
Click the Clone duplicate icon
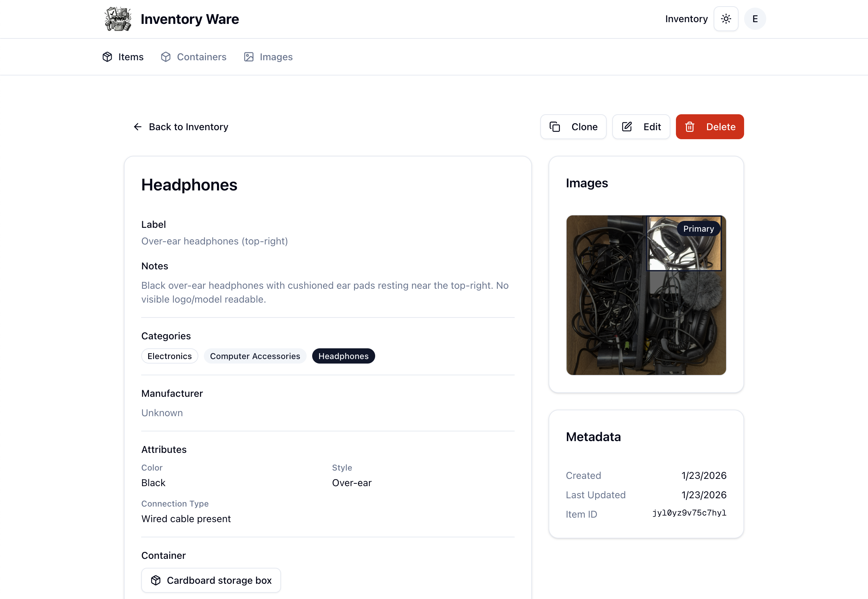555,126
